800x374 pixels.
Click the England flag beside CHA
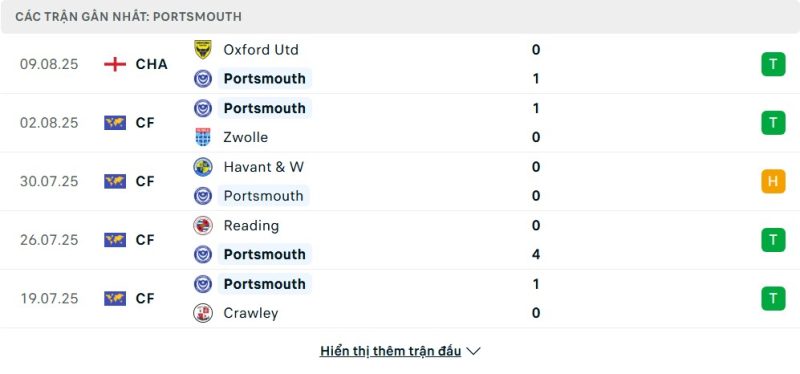(115, 64)
